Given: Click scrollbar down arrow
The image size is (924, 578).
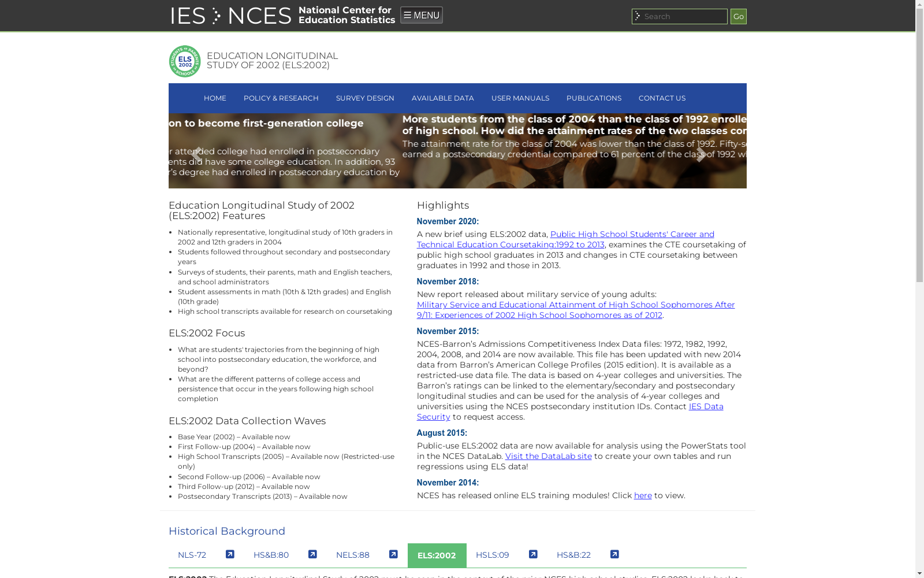Looking at the screenshot, I should [x=919, y=573].
